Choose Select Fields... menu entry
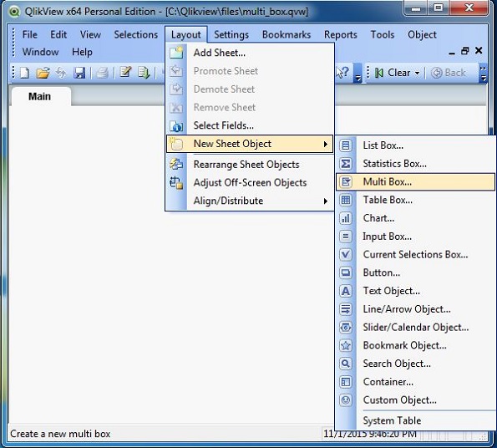This screenshot has width=497, height=448. tap(250, 125)
